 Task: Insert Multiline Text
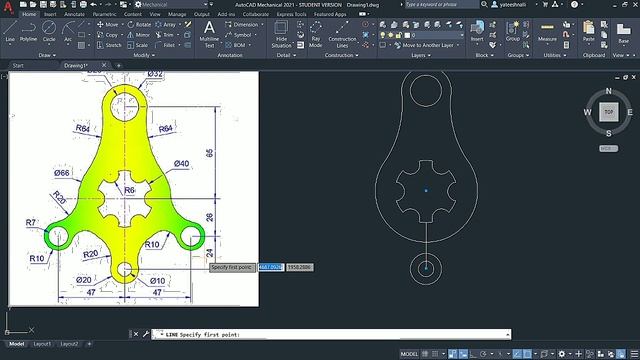point(209,34)
